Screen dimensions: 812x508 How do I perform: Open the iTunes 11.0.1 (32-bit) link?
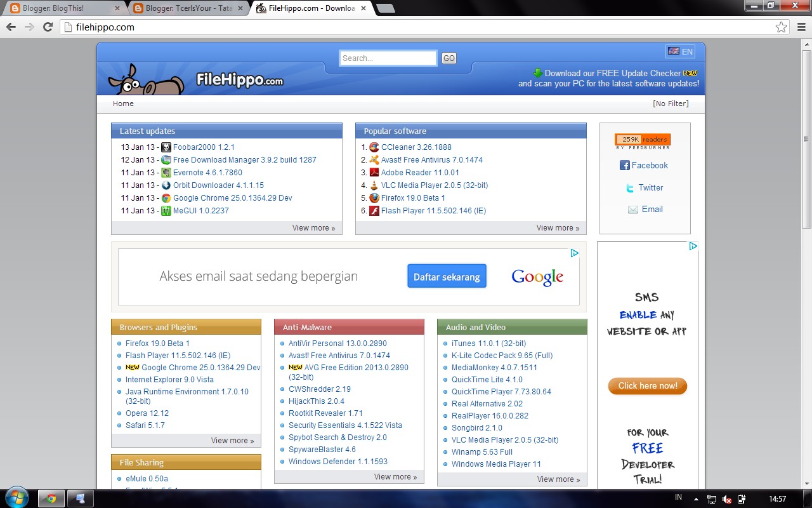click(x=488, y=344)
